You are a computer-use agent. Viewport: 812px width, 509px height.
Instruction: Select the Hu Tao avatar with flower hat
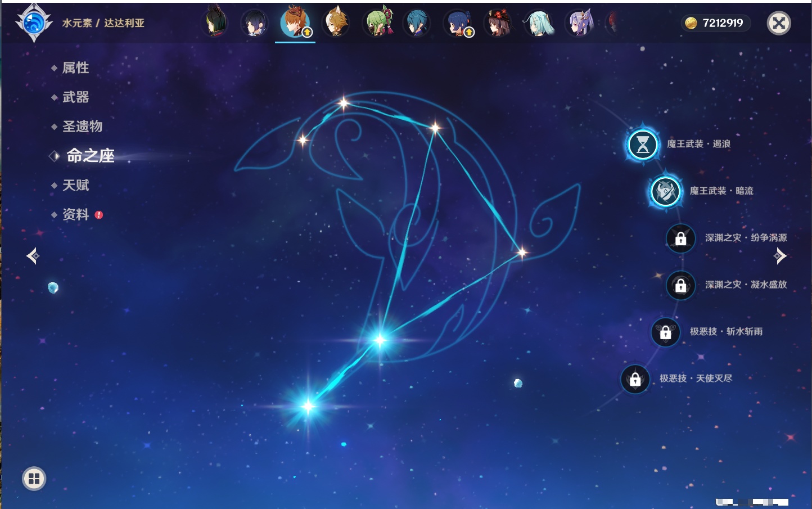pos(498,23)
